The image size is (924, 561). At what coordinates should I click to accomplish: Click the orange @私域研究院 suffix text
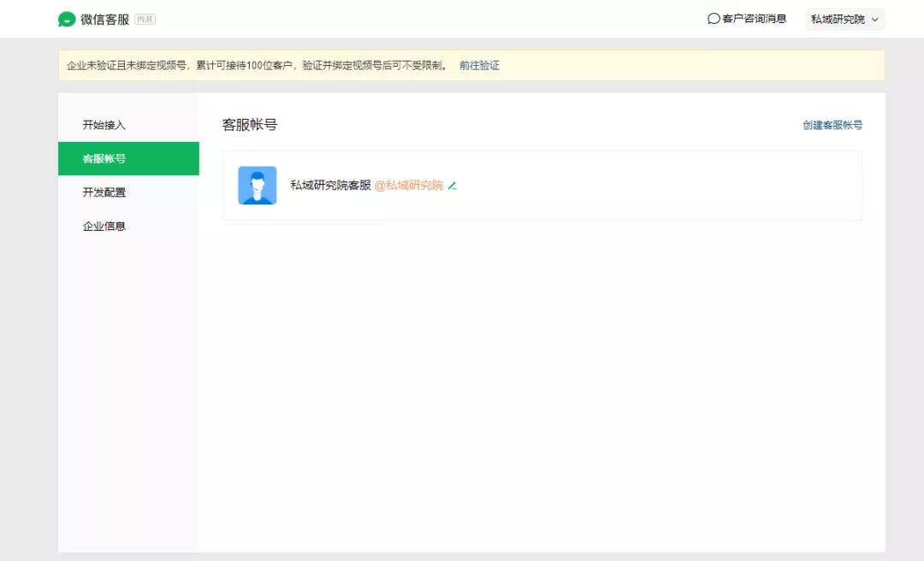tap(409, 186)
